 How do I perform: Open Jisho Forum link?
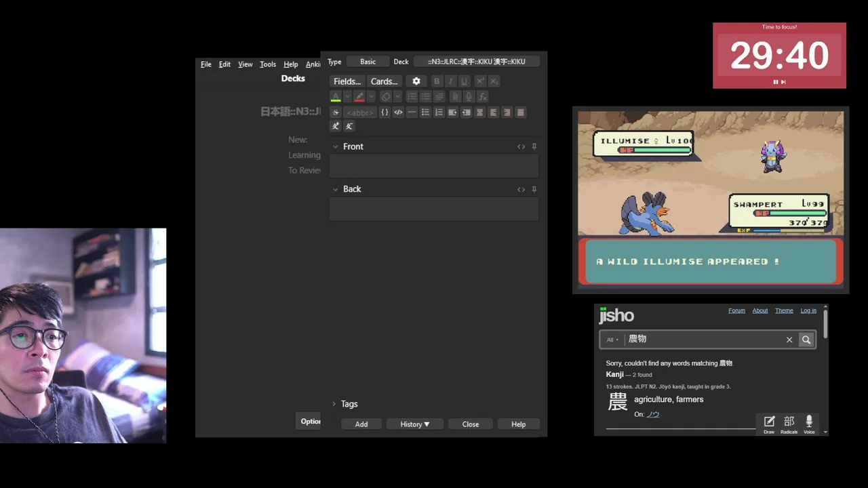(736, 310)
